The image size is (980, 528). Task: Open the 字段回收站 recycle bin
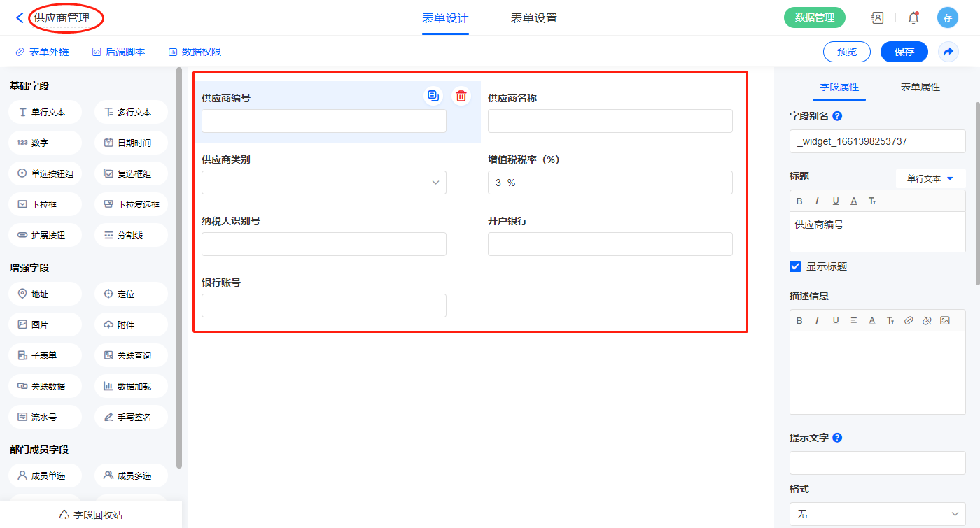pos(91,515)
